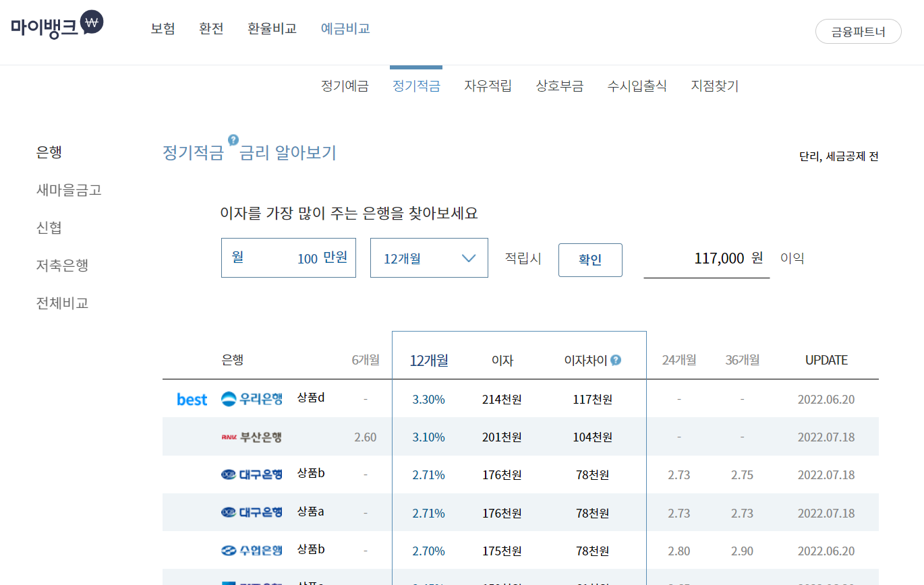The width and height of the screenshot is (924, 585).
Task: Switch to the 자유적립 tab
Action: click(488, 86)
